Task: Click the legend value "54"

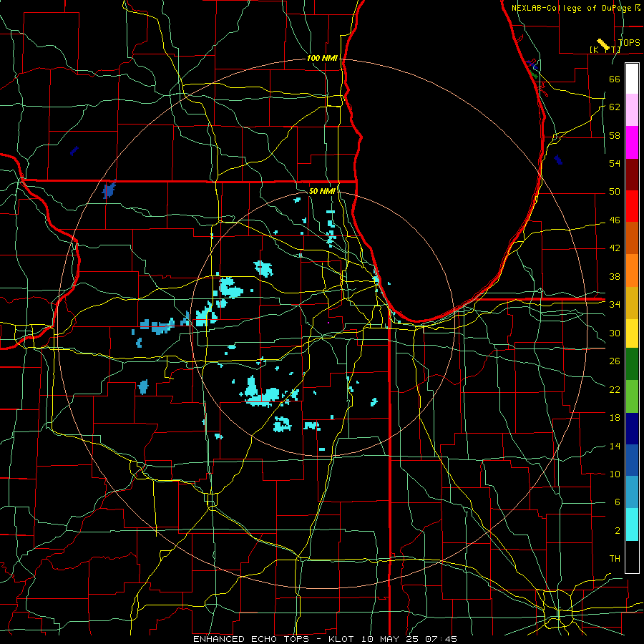Action: pyautogui.click(x=615, y=163)
